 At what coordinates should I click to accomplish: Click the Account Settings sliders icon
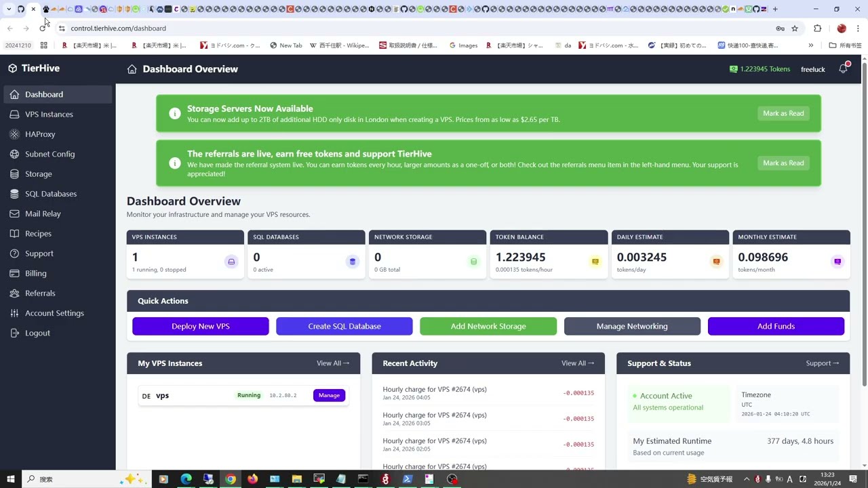pyautogui.click(x=14, y=313)
